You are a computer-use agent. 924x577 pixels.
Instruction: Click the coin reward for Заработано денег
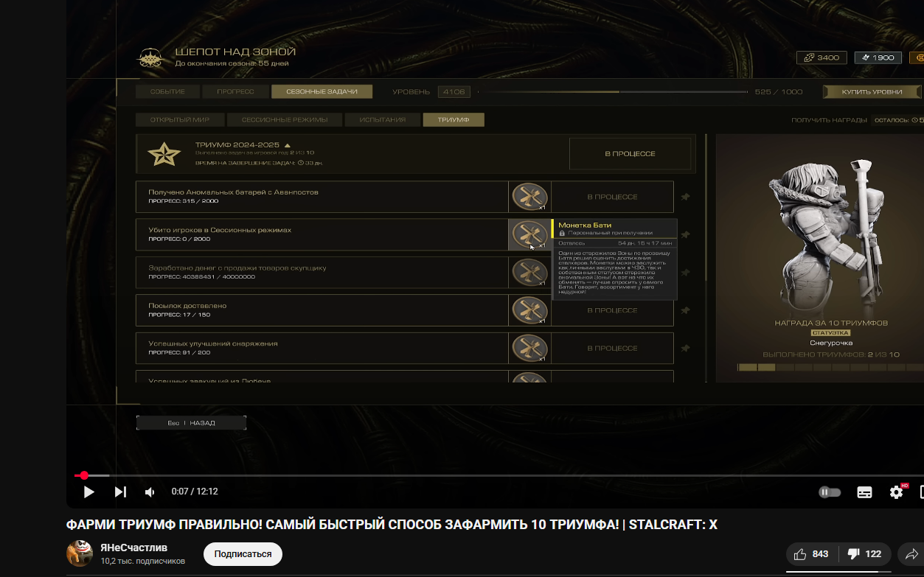tap(529, 273)
